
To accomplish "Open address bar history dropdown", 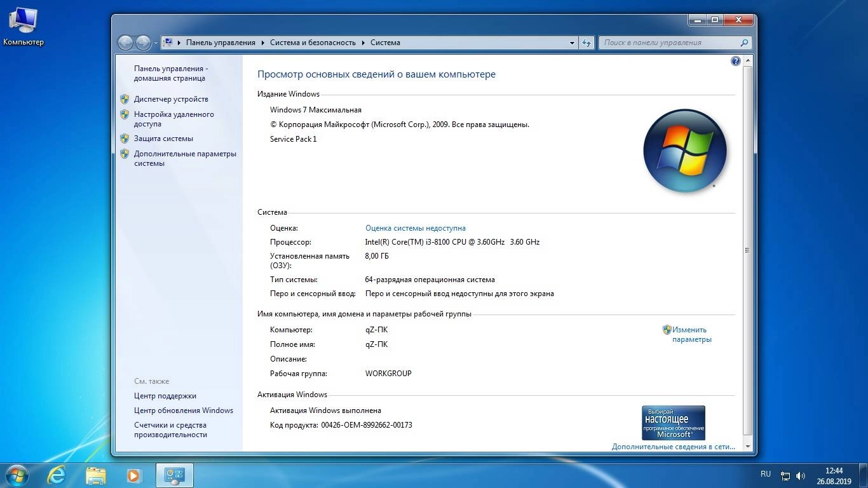I will pos(572,43).
